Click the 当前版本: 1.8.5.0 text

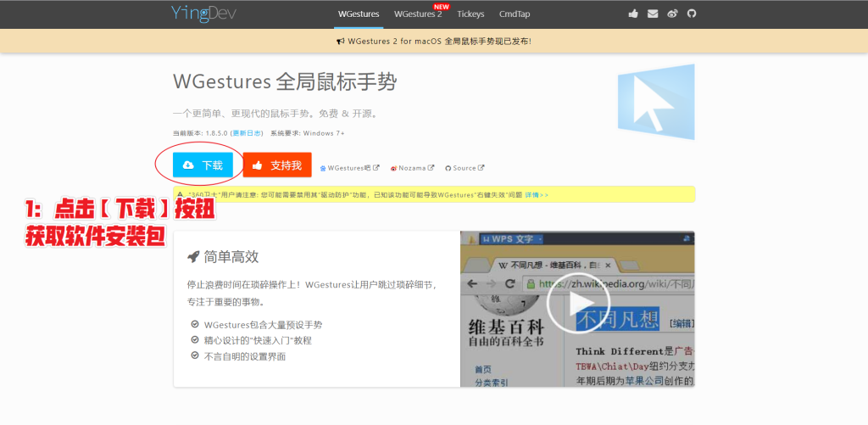pyautogui.click(x=200, y=133)
